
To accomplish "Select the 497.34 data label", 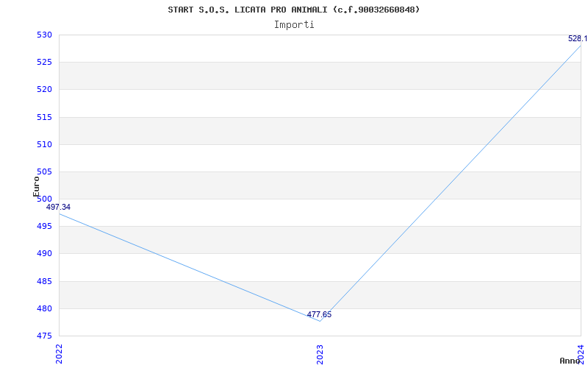I will tap(59, 208).
